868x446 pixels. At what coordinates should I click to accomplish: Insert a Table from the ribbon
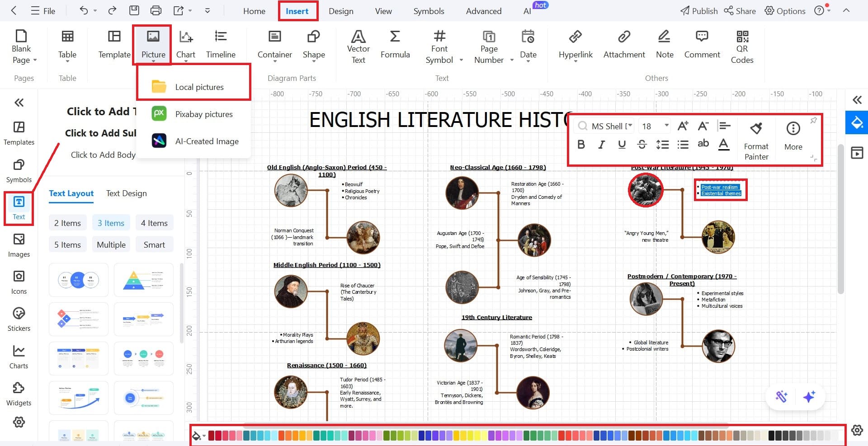click(x=67, y=45)
